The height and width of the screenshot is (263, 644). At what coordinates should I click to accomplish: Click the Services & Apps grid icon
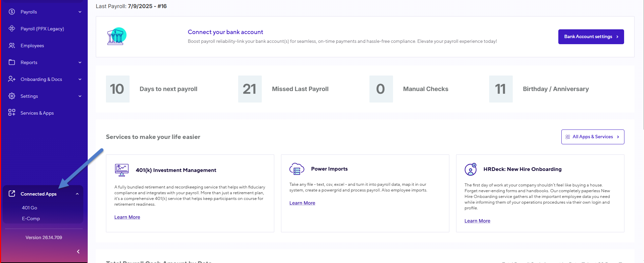pos(12,113)
